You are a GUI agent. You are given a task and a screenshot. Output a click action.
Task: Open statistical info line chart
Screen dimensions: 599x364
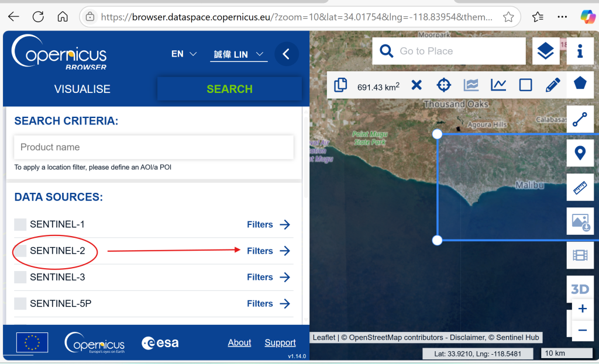coord(498,85)
